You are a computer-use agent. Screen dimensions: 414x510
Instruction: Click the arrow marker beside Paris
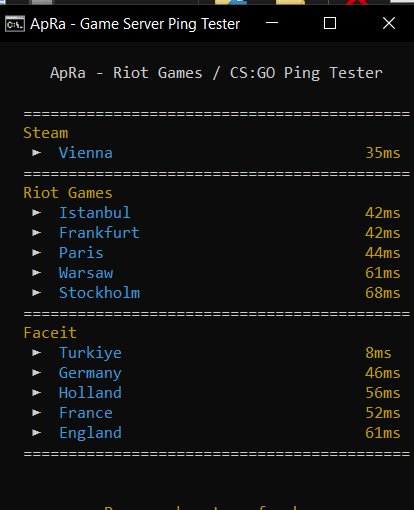[x=37, y=253]
